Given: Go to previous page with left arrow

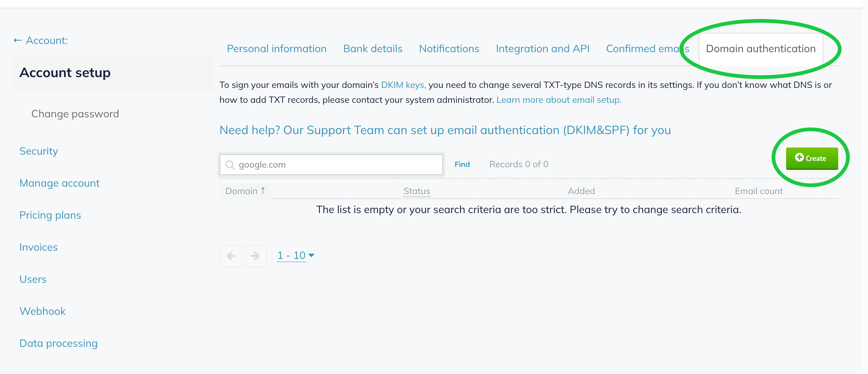Looking at the screenshot, I should point(231,256).
